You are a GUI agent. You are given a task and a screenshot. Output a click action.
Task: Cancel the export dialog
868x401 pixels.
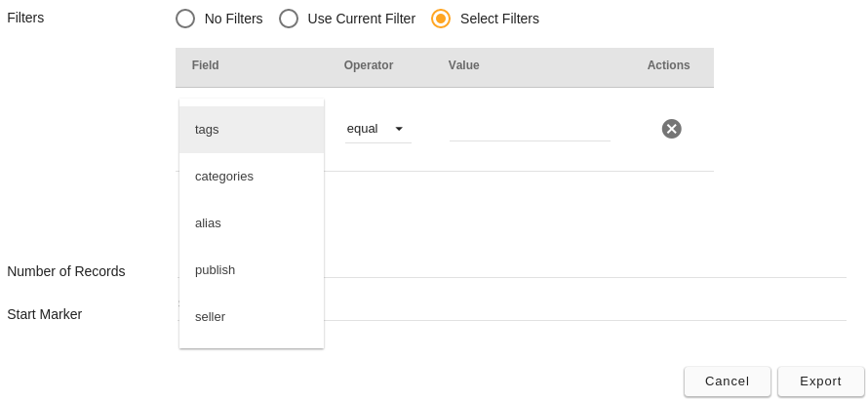pyautogui.click(x=727, y=381)
